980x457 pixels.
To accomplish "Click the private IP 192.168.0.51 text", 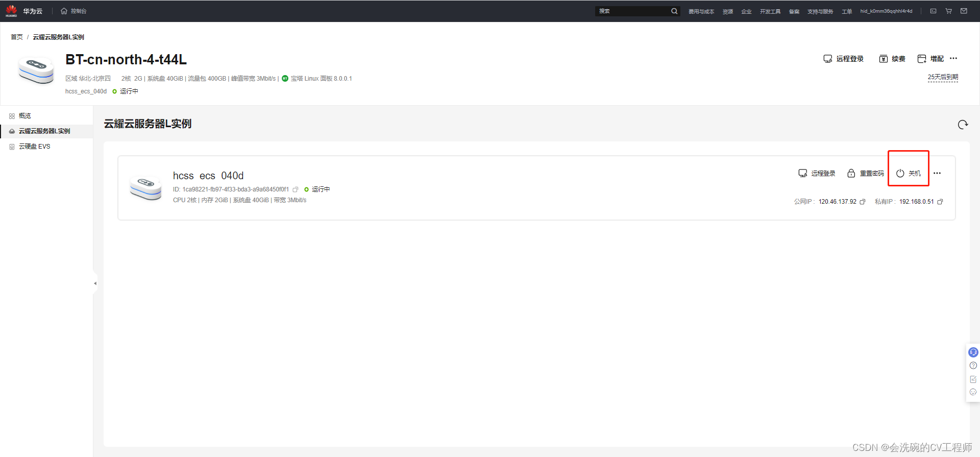I will pos(916,202).
